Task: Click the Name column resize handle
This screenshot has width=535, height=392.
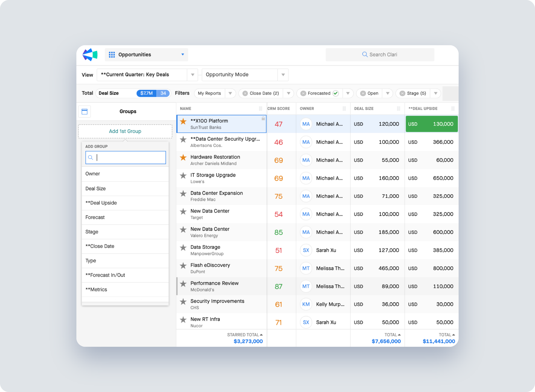Action: (x=261, y=109)
